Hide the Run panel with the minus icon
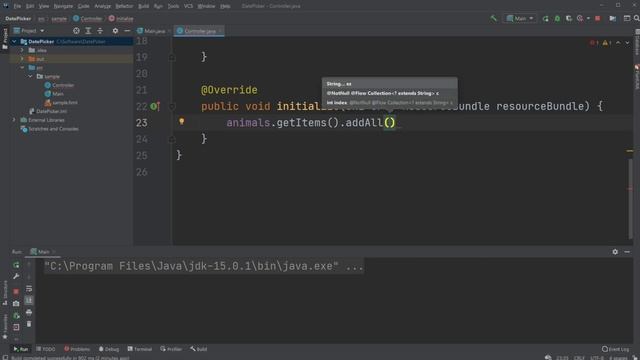The height and width of the screenshot is (360, 640). tap(627, 252)
